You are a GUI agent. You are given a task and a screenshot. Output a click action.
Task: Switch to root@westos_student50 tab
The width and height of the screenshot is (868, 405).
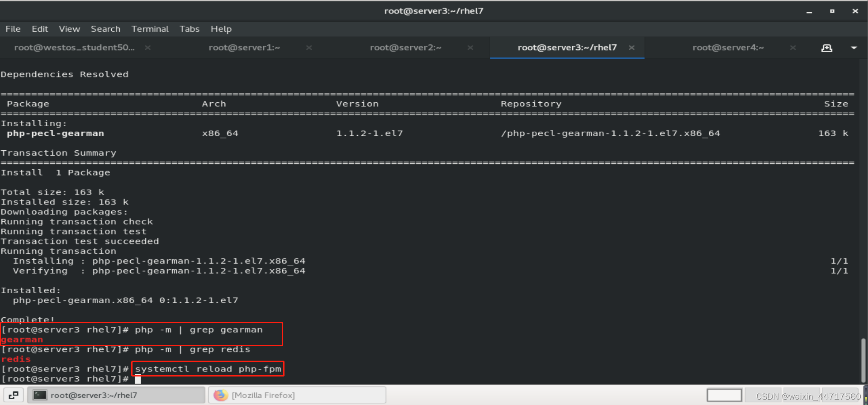[x=75, y=48]
